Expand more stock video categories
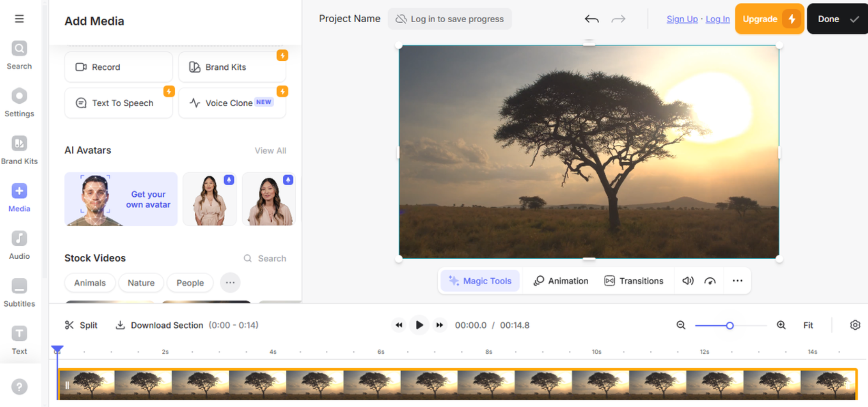Viewport: 868px width, 407px height. pyautogui.click(x=230, y=283)
